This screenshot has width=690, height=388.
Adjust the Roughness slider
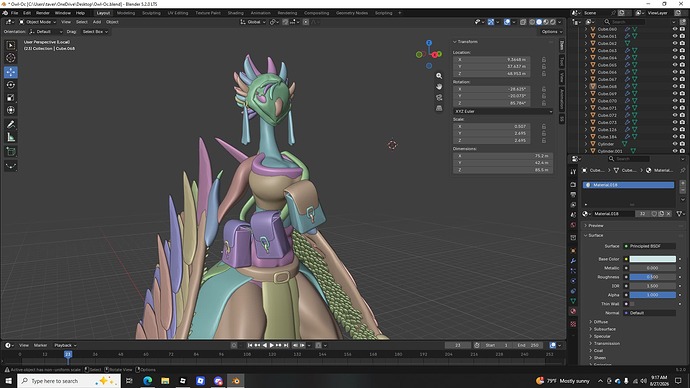(653, 277)
